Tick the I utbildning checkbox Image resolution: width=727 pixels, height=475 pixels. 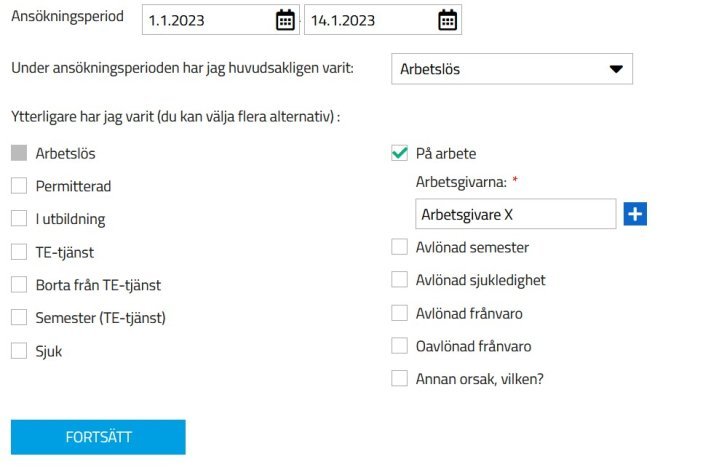[x=19, y=218]
